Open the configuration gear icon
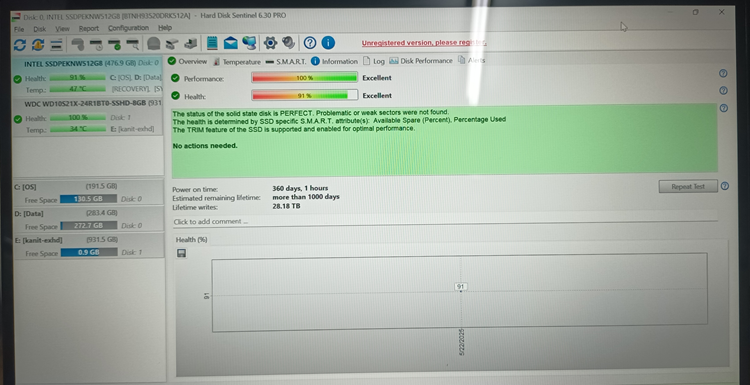 point(270,43)
